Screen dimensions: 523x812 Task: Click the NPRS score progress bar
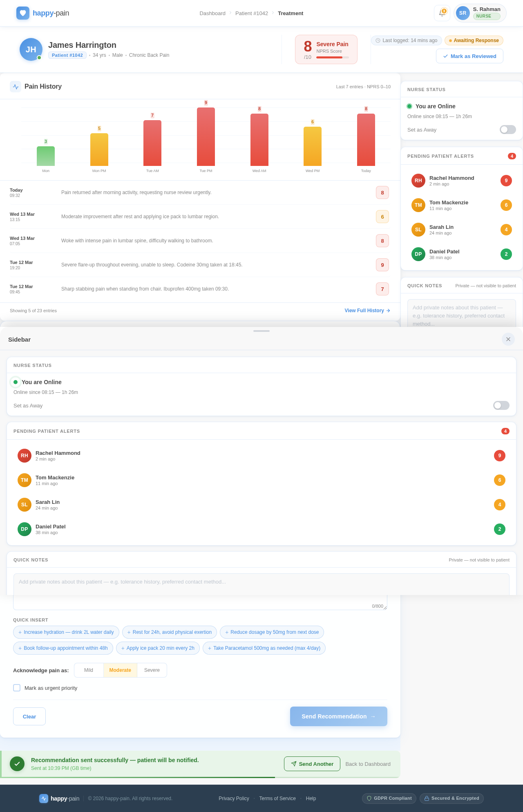pyautogui.click(x=332, y=58)
